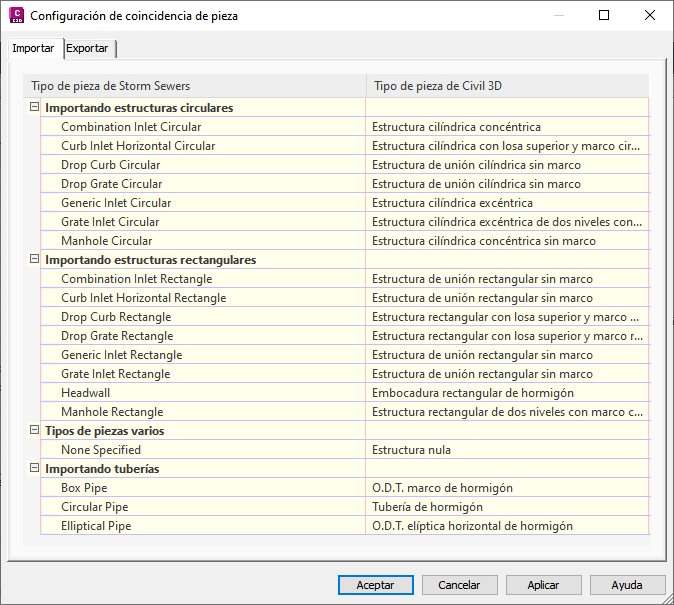Collapse Importando estructuras circulares group

point(35,108)
